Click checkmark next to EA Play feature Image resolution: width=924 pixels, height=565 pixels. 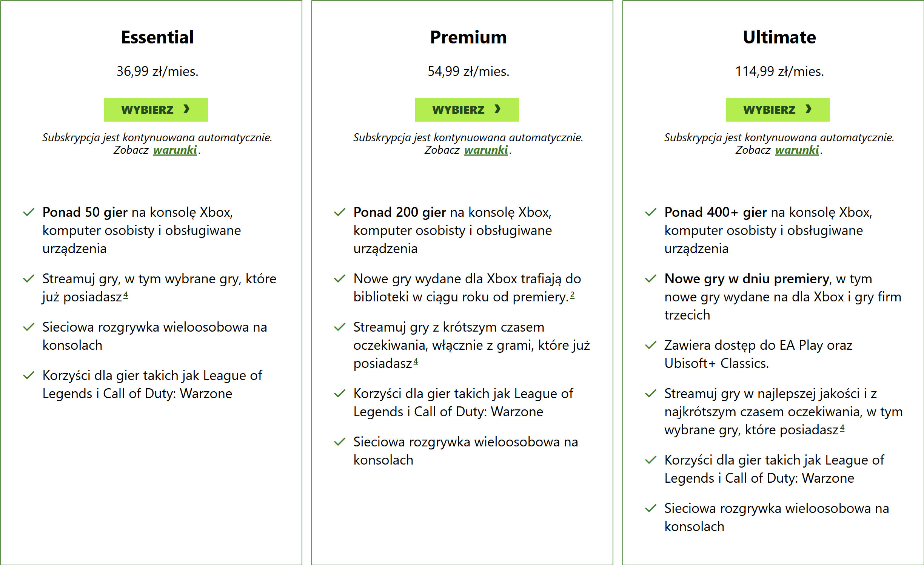651,345
